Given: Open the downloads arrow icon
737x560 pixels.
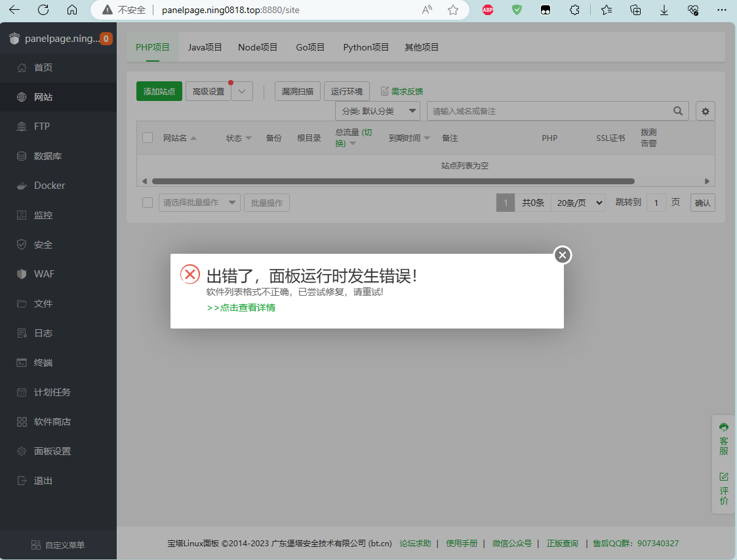Looking at the screenshot, I should coord(664,10).
